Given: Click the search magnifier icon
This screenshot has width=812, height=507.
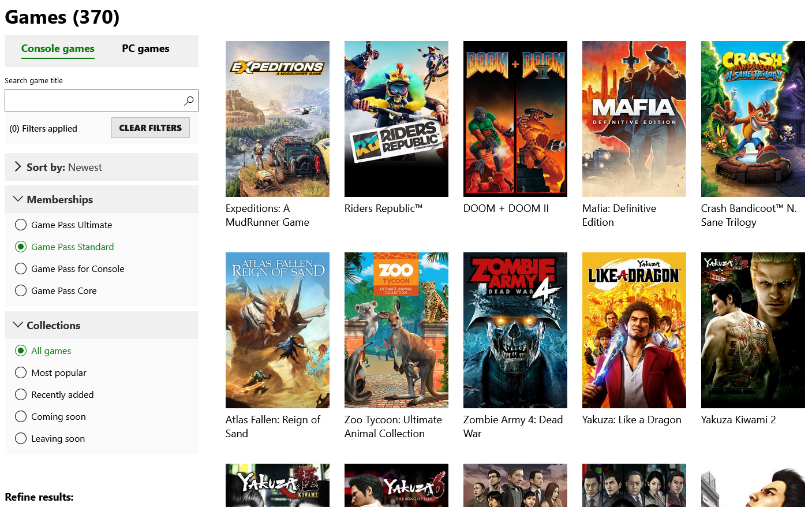Looking at the screenshot, I should tap(189, 100).
